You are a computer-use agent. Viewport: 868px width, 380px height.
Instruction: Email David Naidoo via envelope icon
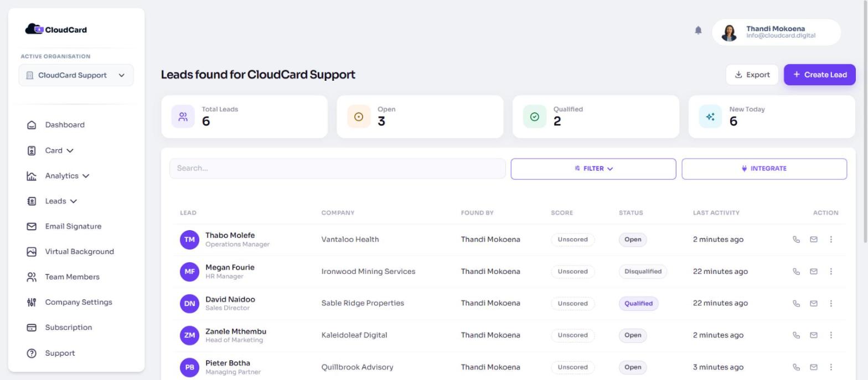click(x=814, y=303)
